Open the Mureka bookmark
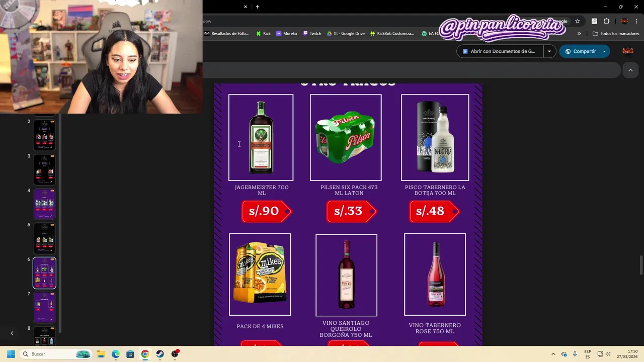This screenshot has height=362, width=644. pyautogui.click(x=286, y=33)
